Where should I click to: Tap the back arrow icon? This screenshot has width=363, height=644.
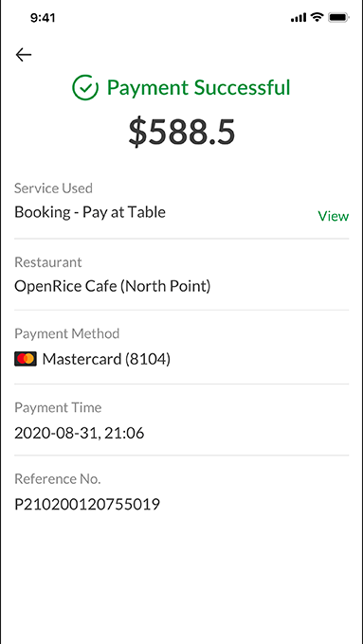point(24,55)
